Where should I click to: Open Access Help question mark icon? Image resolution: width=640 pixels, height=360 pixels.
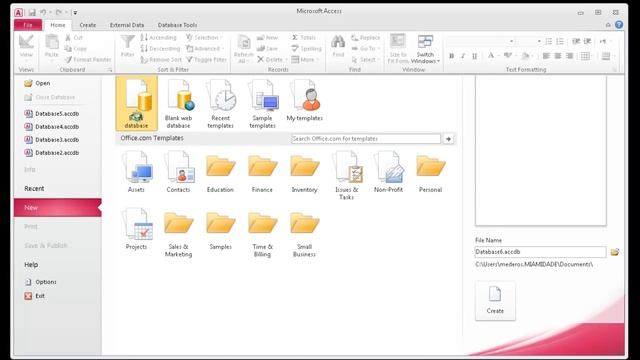pos(619,25)
